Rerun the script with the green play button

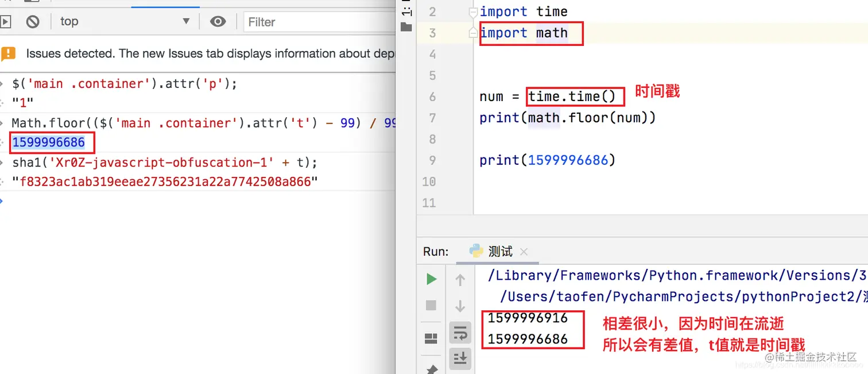431,280
